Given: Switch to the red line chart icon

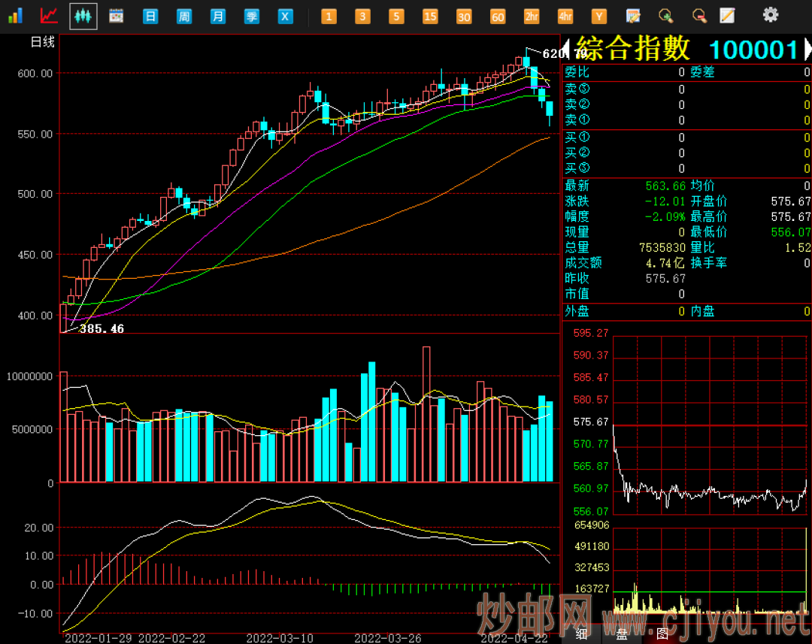Looking at the screenshot, I should tap(49, 16).
